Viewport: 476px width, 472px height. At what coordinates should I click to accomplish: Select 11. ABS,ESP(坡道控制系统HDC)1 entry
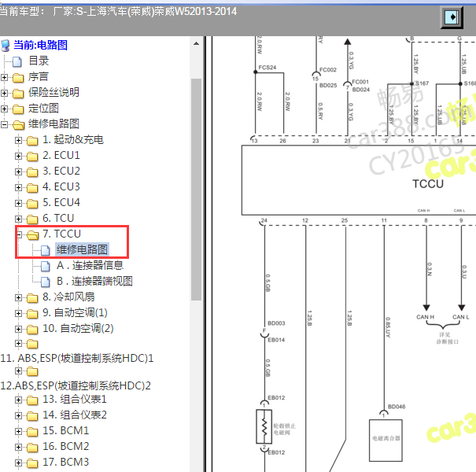77,359
